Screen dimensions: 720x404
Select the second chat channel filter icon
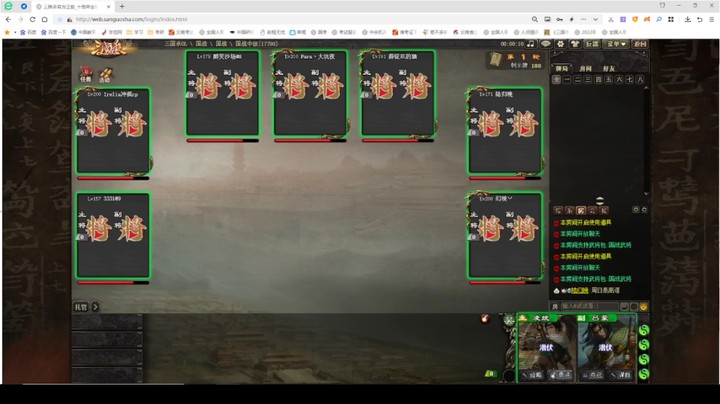(569, 210)
